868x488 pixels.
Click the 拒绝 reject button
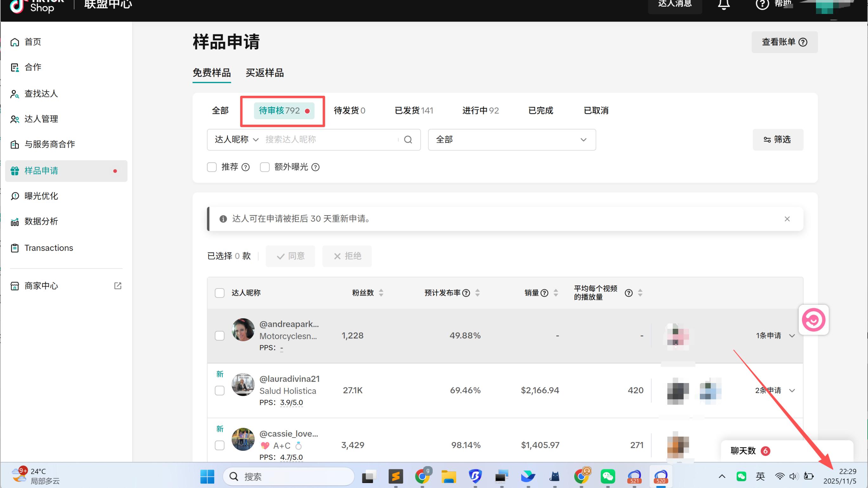[x=347, y=256]
